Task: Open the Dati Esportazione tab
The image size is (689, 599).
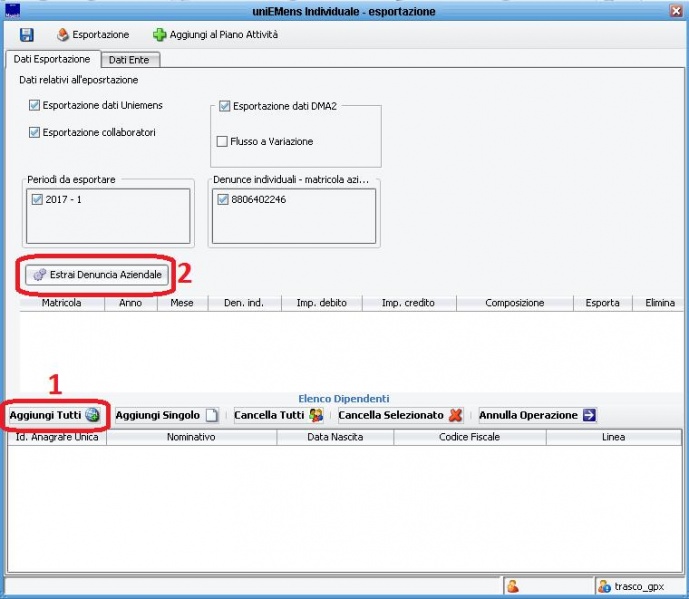Action: click(52, 59)
